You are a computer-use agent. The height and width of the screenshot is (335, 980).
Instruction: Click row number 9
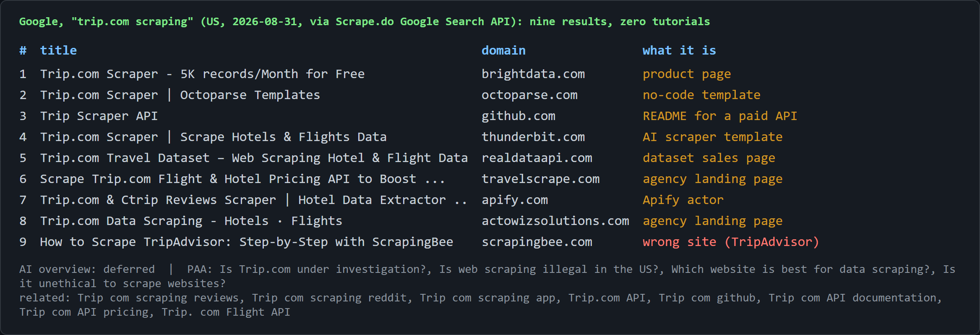tap(23, 242)
